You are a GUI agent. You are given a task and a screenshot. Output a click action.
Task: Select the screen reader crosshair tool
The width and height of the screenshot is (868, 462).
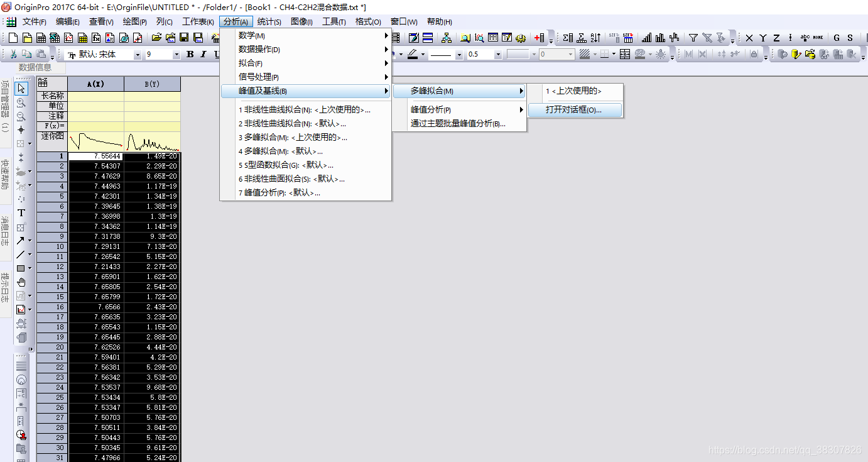tap(21, 130)
